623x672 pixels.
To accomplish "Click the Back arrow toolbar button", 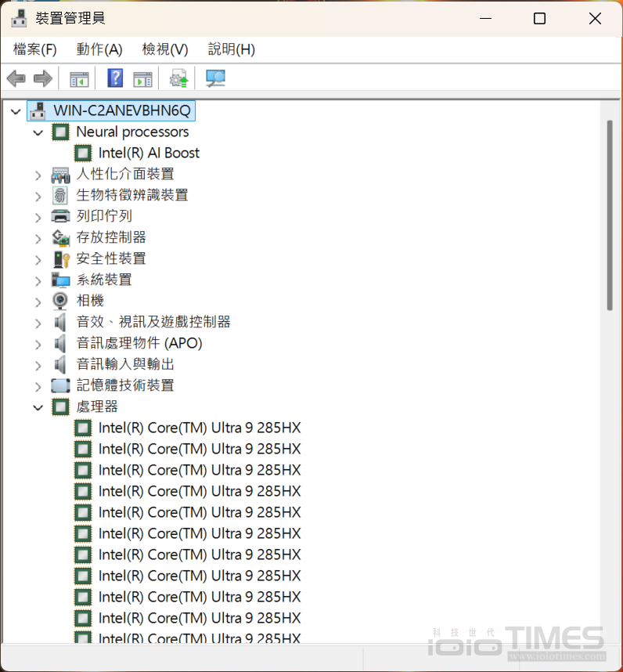I will pyautogui.click(x=16, y=79).
